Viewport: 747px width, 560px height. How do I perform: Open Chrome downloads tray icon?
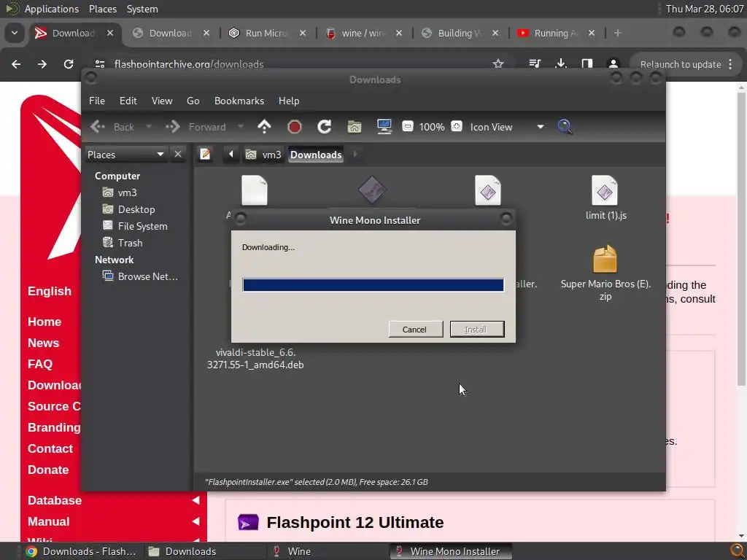[x=561, y=64]
